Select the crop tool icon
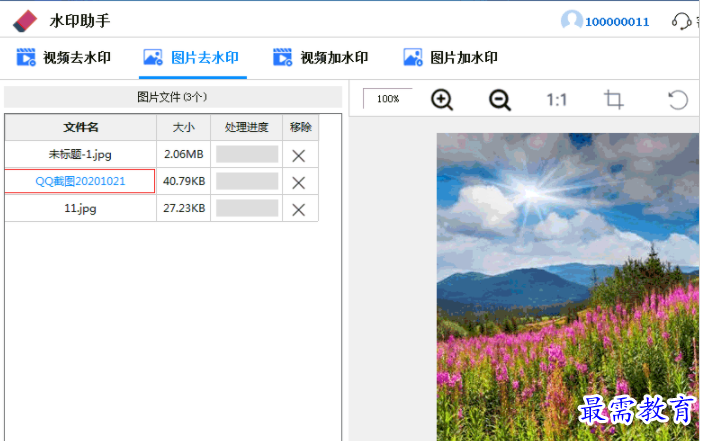The height and width of the screenshot is (441, 702). pos(613,99)
